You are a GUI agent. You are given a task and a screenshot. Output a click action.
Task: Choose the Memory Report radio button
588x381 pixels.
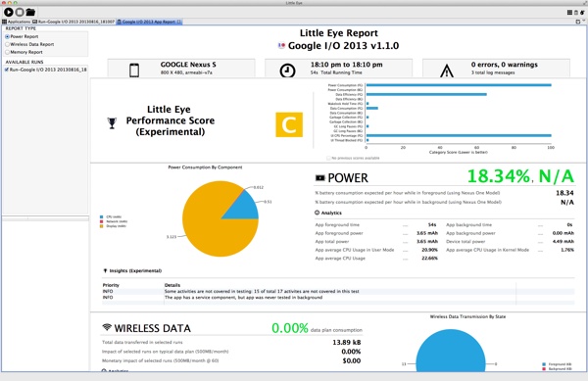[x=7, y=52]
